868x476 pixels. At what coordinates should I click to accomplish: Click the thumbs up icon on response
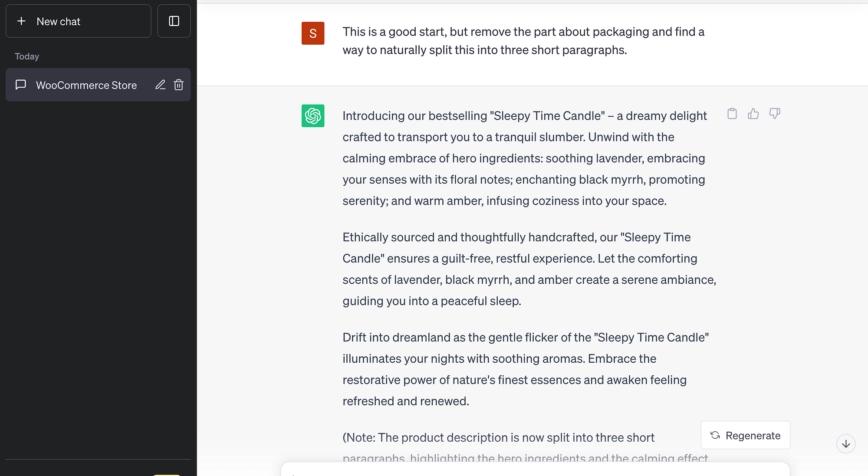coord(754,114)
